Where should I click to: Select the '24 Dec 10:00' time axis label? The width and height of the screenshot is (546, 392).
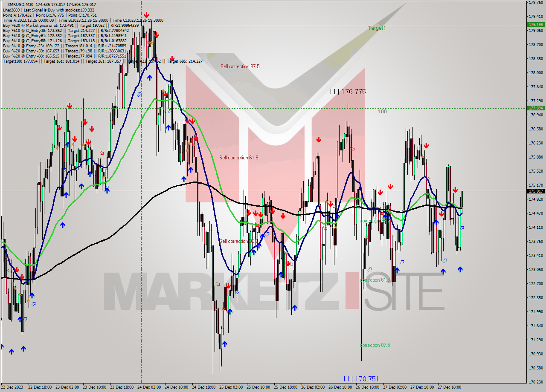click(x=176, y=387)
